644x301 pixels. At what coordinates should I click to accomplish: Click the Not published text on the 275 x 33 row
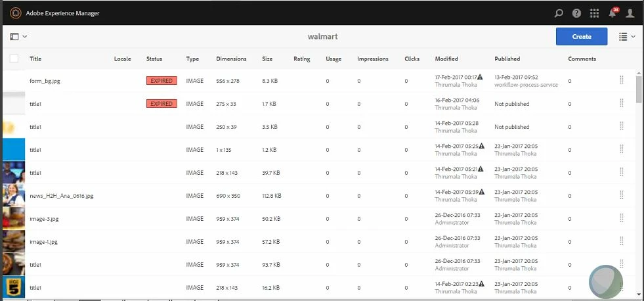click(x=512, y=104)
